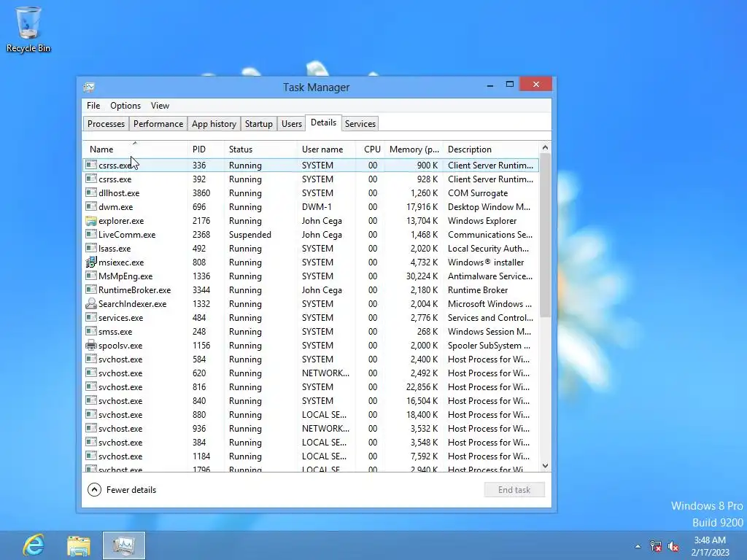The height and width of the screenshot is (560, 747).
Task: Open Recycle Bin desktop icon
Action: [x=28, y=29]
